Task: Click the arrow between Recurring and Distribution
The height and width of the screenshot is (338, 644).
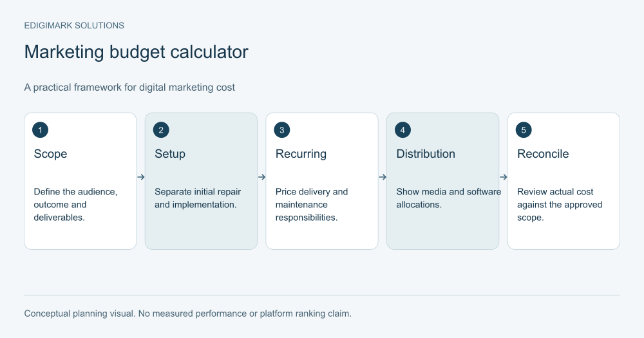Action: (x=383, y=177)
